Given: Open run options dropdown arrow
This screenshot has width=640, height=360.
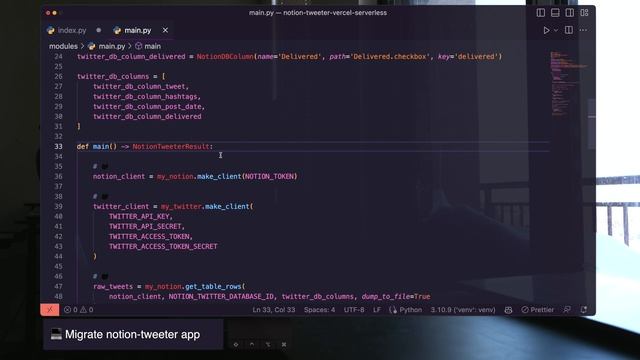Looking at the screenshot, I should tap(556, 30).
